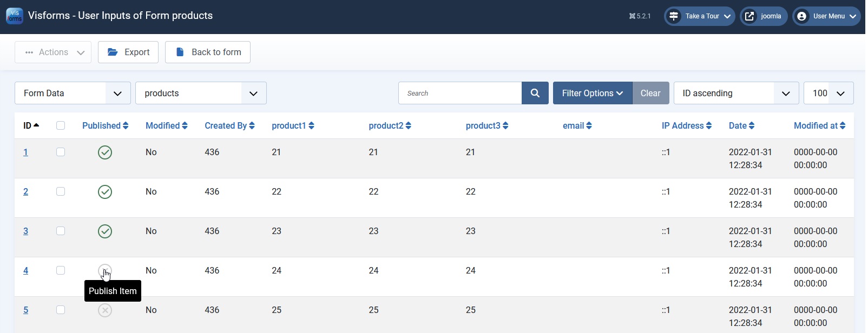Viewport: 868px width, 333px height.
Task: Sort by the Modified column header
Action: (167, 125)
